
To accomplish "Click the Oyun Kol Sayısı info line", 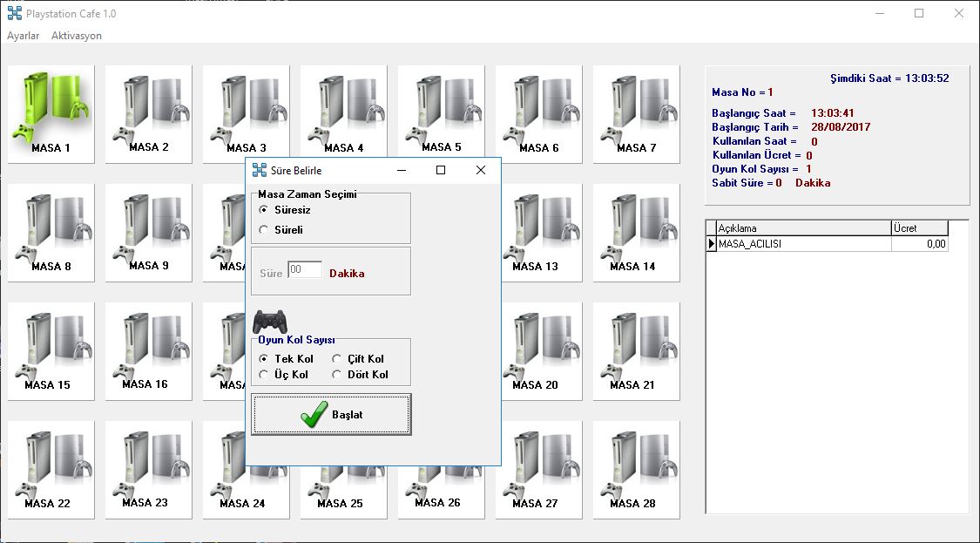I will pos(762,169).
